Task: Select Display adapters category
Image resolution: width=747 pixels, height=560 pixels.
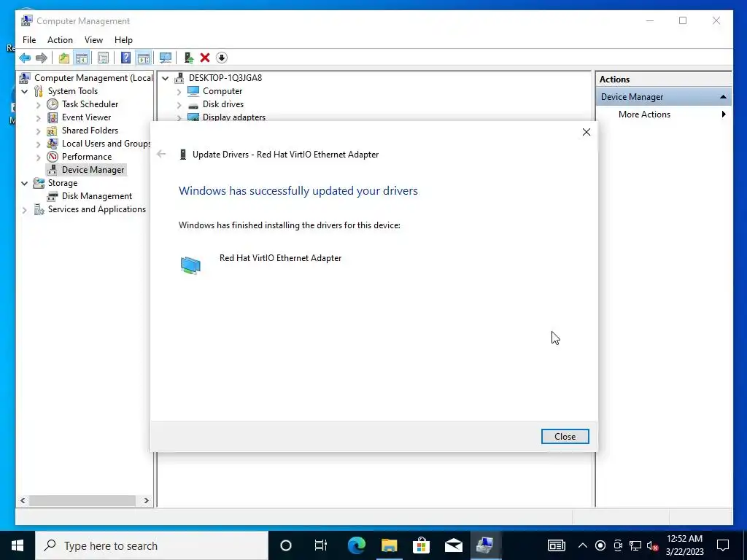Action: [x=234, y=117]
